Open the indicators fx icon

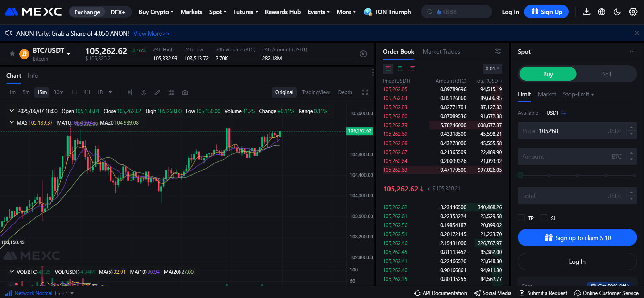coord(144,92)
